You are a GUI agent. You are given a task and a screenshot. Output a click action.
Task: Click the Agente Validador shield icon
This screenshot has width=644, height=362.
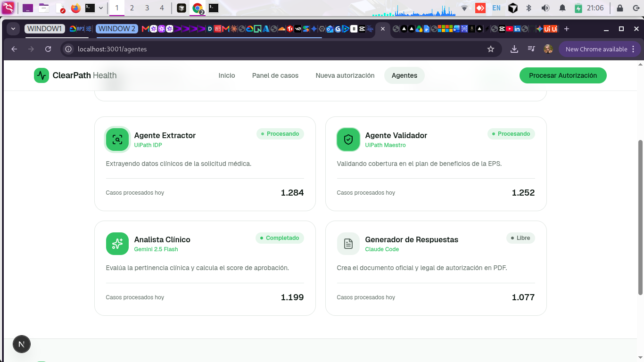348,140
